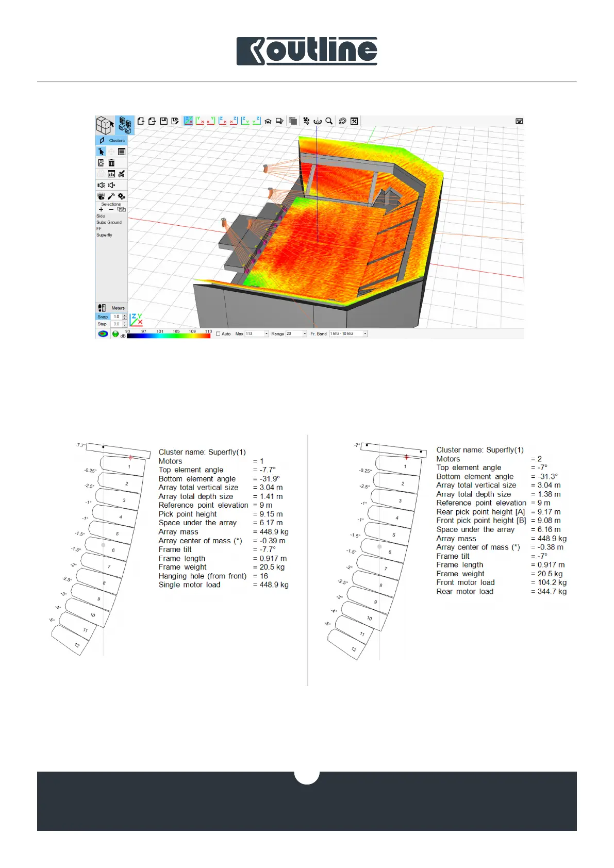Select the Z-X plane view pair
Viewport: 614px width, 868px height.
point(228,121)
